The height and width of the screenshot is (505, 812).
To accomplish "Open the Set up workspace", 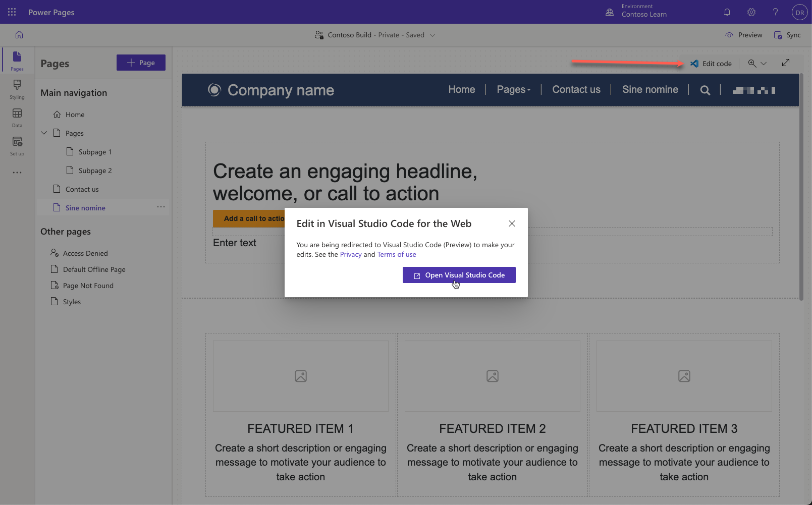I will (17, 145).
